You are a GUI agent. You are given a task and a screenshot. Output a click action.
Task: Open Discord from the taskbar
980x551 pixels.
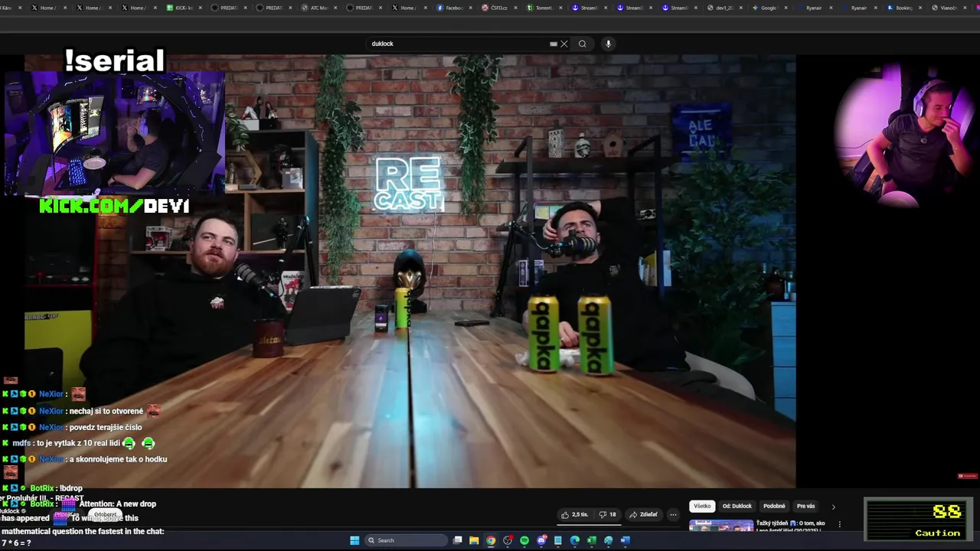pos(541,540)
